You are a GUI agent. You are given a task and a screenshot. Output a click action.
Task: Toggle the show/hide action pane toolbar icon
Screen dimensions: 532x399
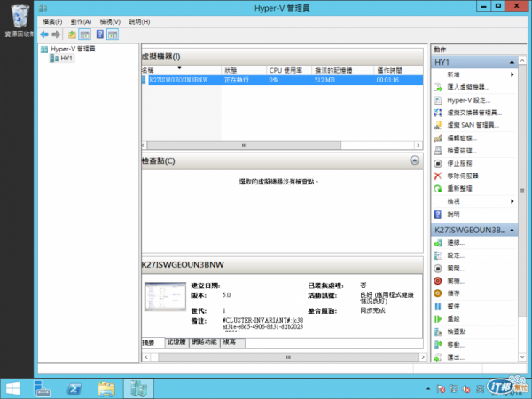click(113, 35)
